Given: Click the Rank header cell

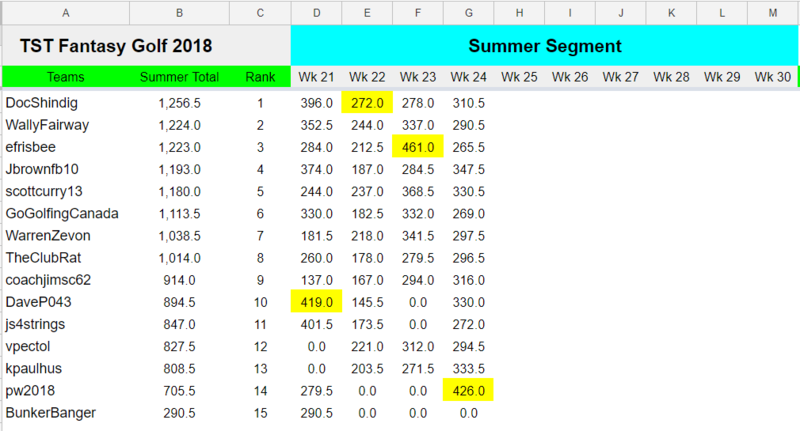Looking at the screenshot, I should [x=260, y=77].
